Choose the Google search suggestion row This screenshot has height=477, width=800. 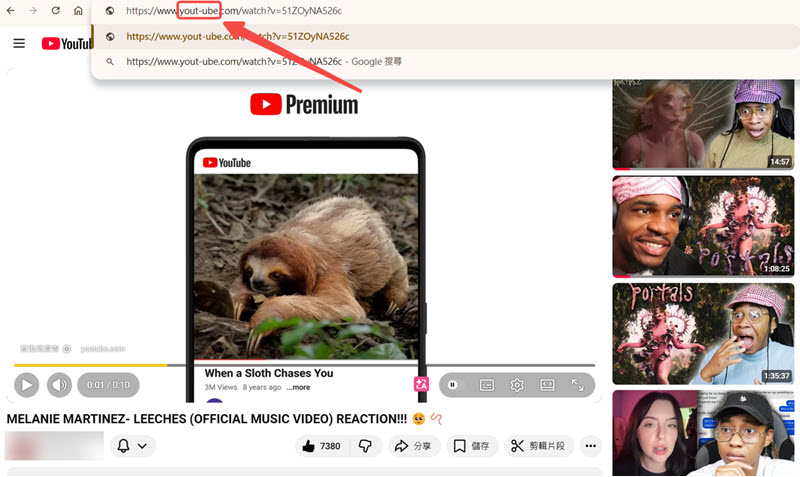(444, 62)
